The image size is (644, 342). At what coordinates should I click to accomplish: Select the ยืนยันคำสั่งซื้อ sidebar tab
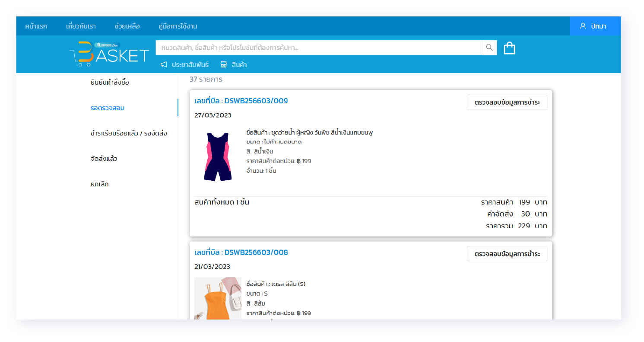pos(110,82)
